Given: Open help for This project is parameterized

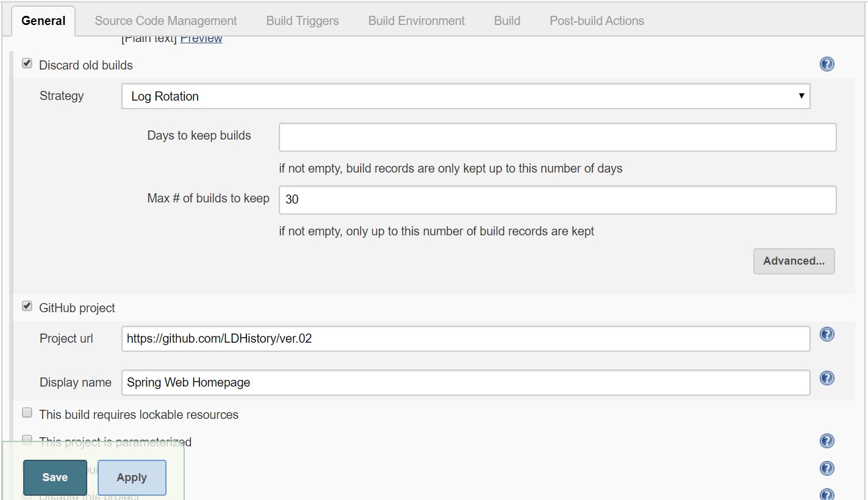Looking at the screenshot, I should tap(827, 441).
